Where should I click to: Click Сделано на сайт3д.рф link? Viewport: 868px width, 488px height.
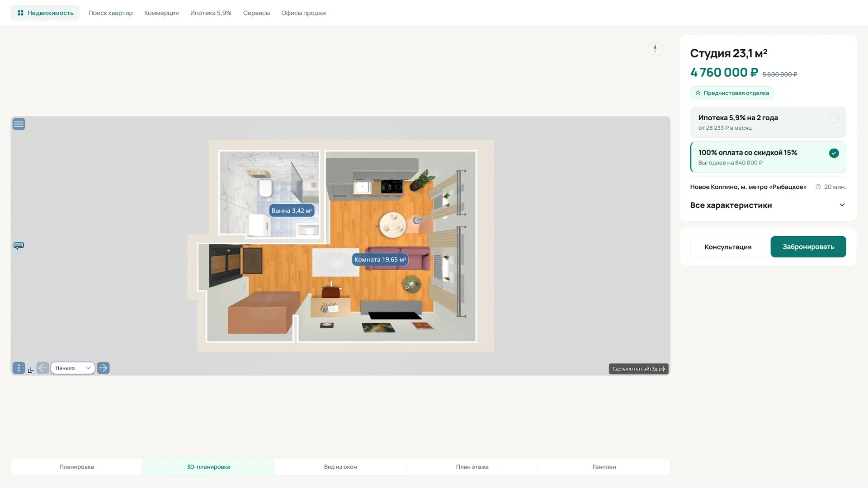click(638, 369)
